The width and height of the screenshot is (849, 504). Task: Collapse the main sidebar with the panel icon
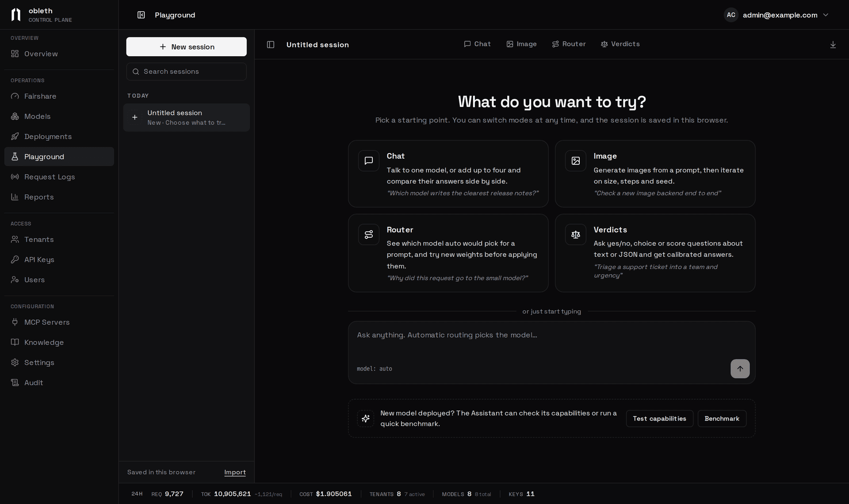141,15
